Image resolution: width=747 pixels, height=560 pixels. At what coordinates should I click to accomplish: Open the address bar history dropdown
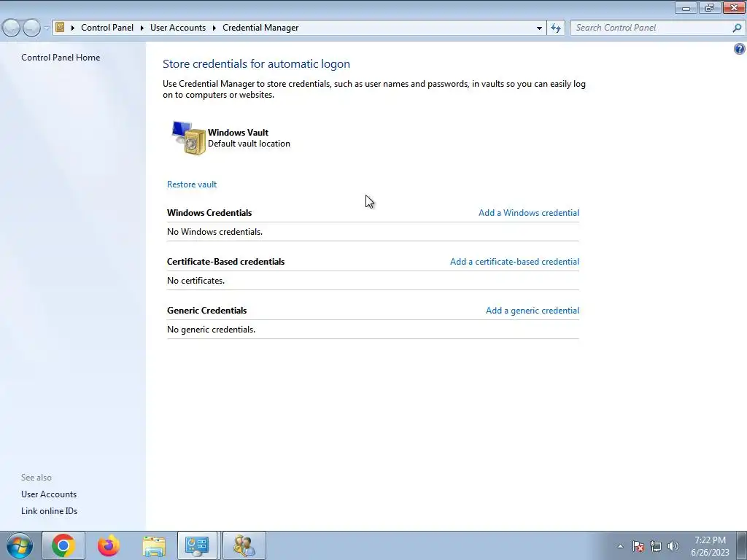[539, 28]
